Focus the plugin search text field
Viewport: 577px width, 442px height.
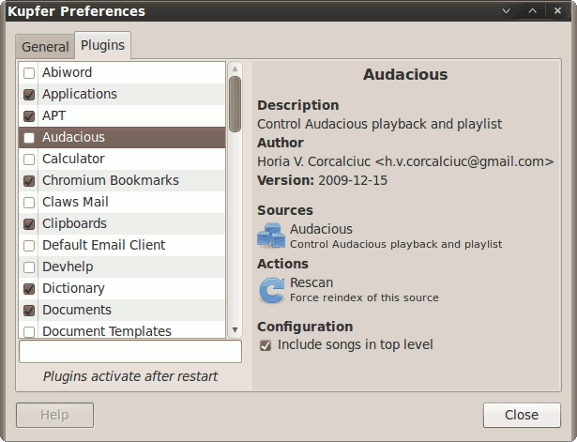tap(130, 351)
